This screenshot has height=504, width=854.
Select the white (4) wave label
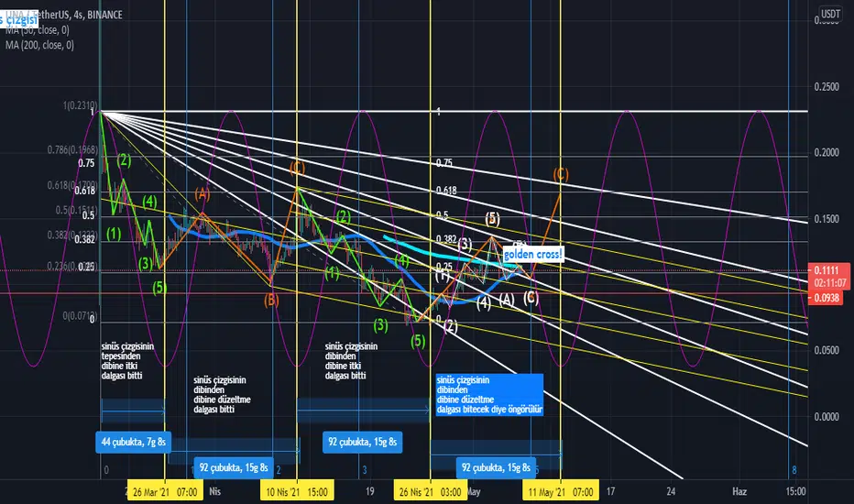[484, 303]
